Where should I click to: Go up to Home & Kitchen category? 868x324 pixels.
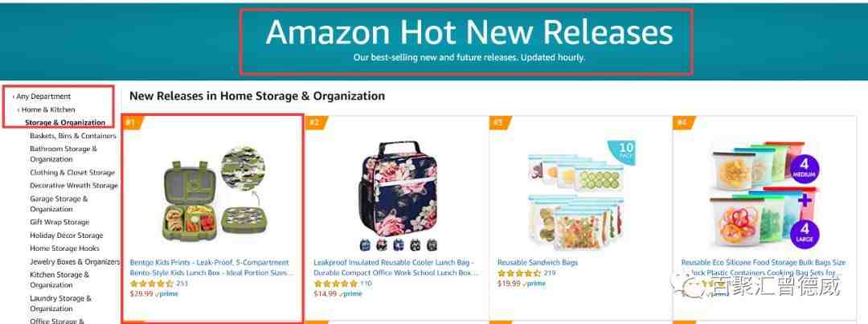[x=47, y=109]
